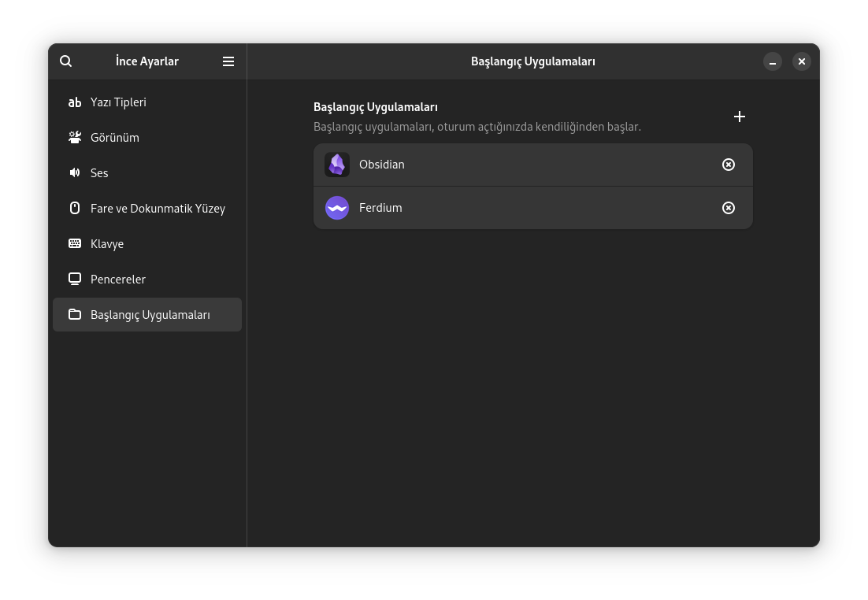Screen dimensions: 868x600
Task: Click the Ferdium app icon
Action: point(337,208)
